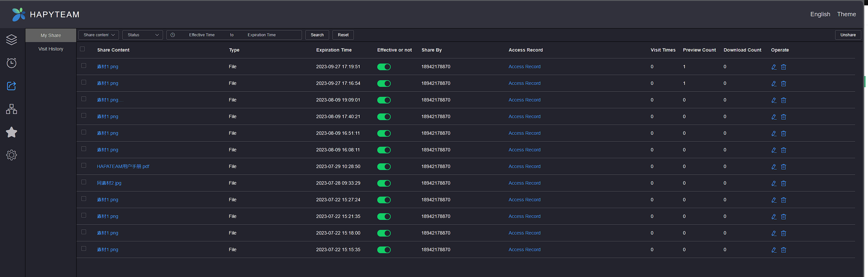Edit the share expiring 2023-07-22 15:18:00

click(x=774, y=233)
